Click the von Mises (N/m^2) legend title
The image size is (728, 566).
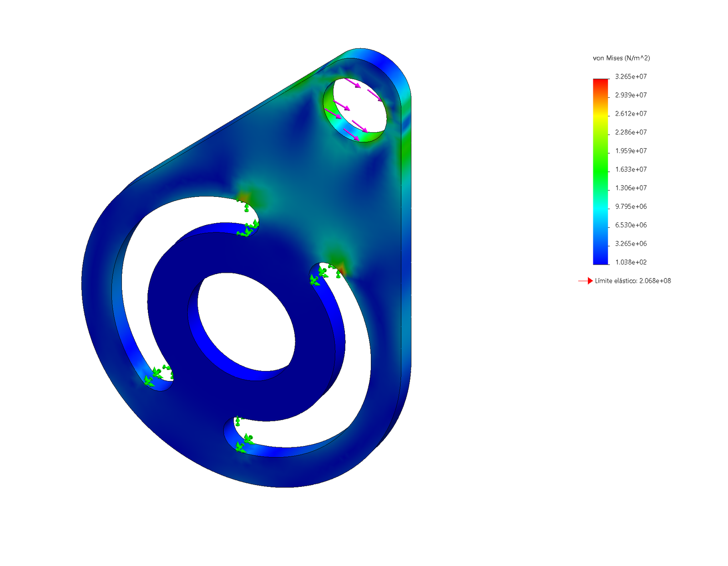[x=621, y=58]
